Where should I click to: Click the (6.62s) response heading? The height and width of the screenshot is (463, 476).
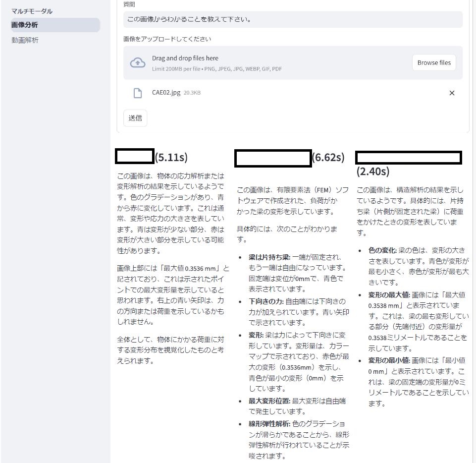[328, 157]
